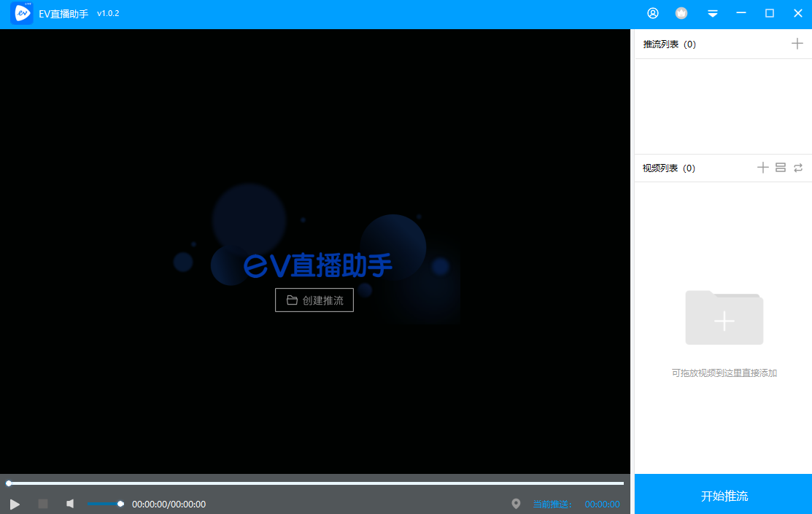Viewport: 812px width, 514px height.
Task: Click the 可拖放视频到这里直接添加 hint text
Action: [724, 373]
